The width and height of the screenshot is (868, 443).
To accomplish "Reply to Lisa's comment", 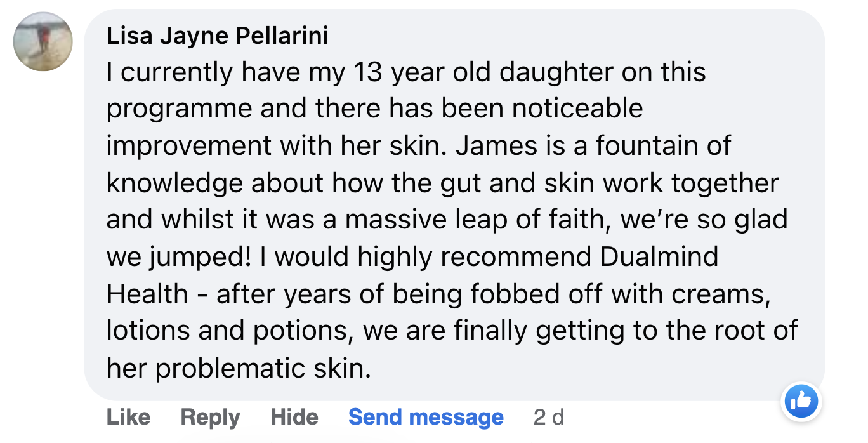I will tap(210, 417).
